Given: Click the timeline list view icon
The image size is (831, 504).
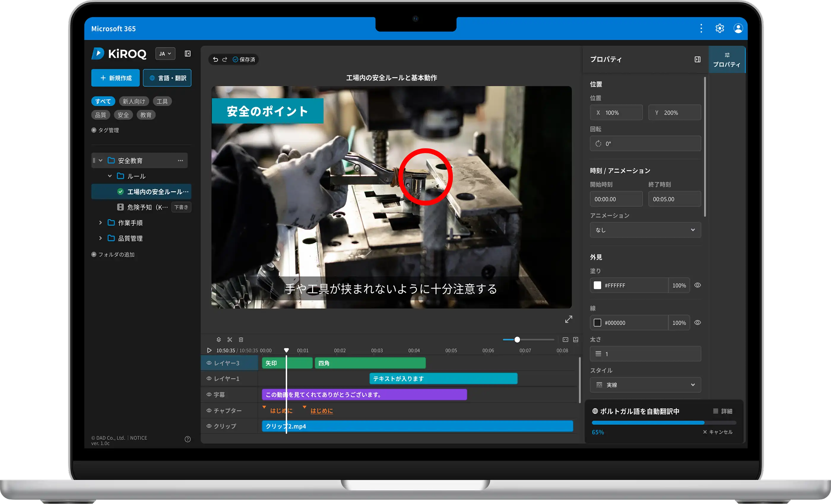Looking at the screenshot, I should (x=576, y=340).
